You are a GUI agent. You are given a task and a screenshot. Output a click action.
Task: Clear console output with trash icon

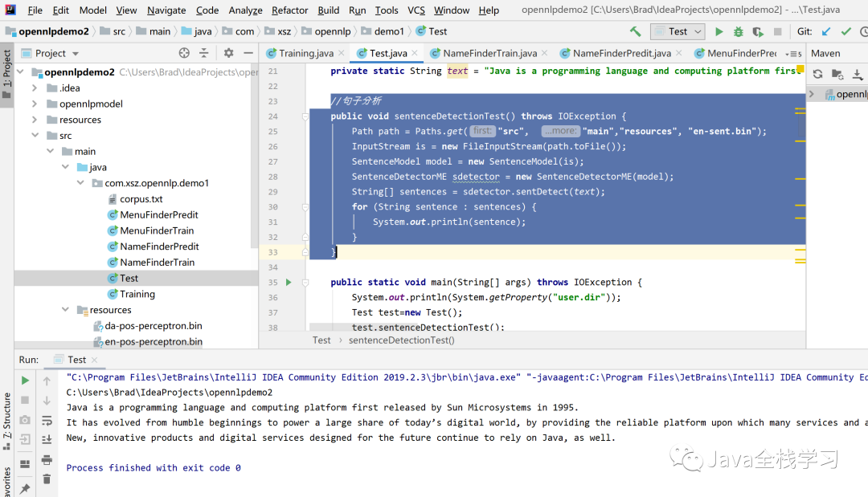(47, 479)
